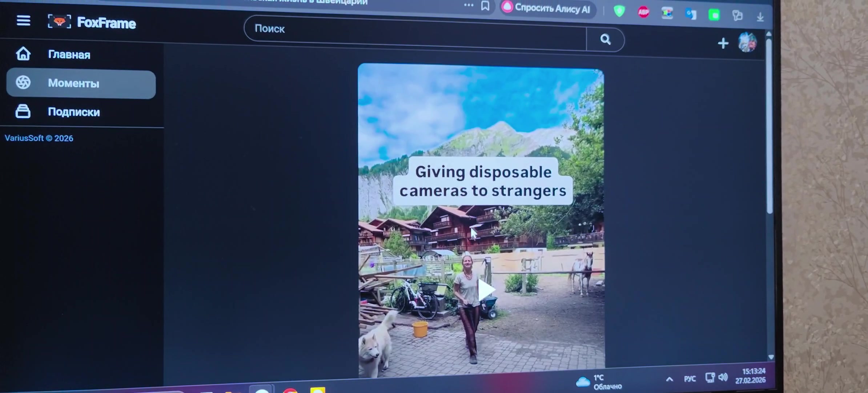Open the volume speaker tray icon
Viewport: 868px width, 393px height.
point(723,377)
